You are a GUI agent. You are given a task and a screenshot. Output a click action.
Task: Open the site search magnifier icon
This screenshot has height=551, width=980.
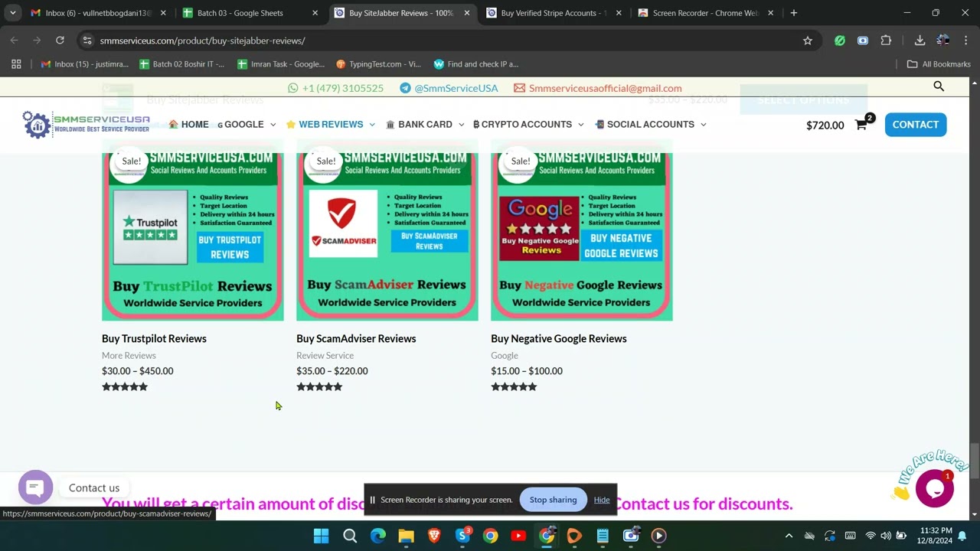pos(939,86)
